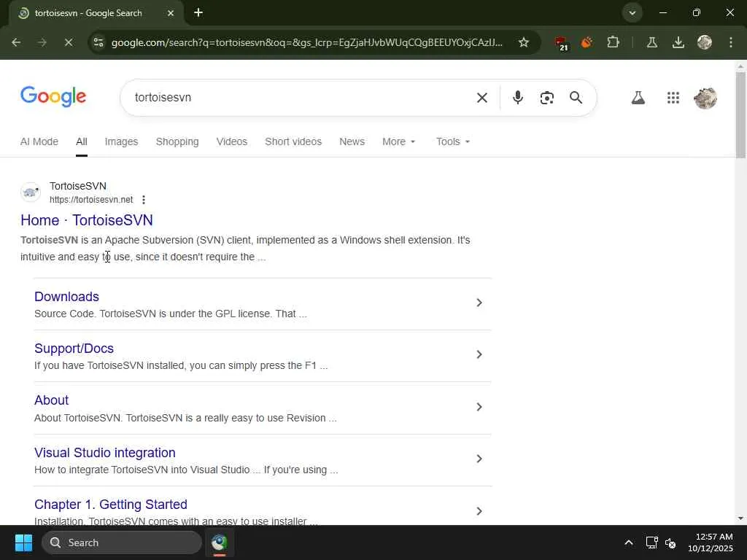Open the browser Downloads icon

pos(678,42)
